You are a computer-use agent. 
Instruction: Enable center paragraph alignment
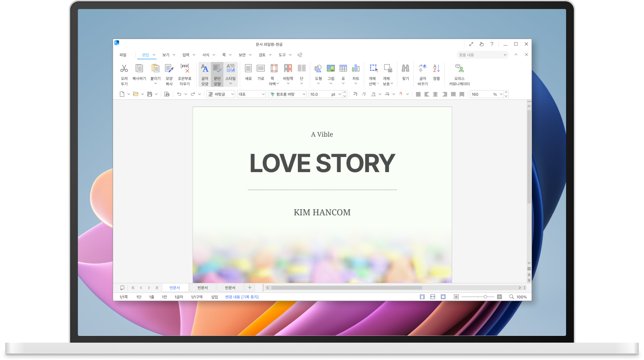pos(435,94)
